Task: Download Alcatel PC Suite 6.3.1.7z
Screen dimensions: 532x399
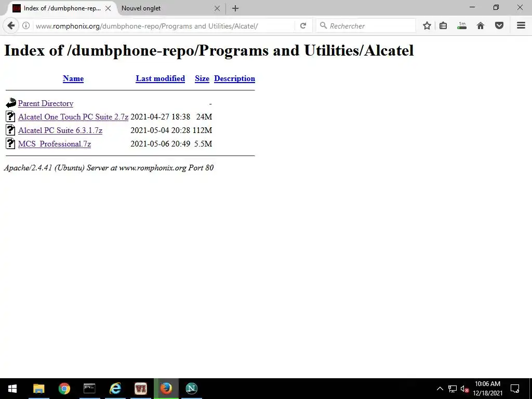Action: click(60, 130)
